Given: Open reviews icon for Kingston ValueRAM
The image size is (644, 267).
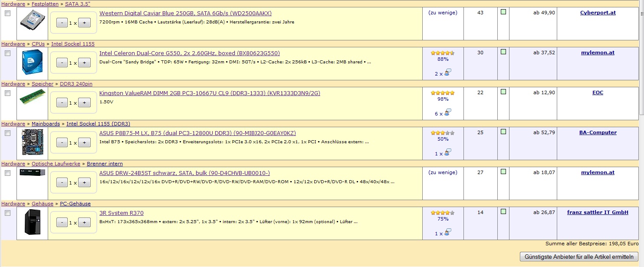Looking at the screenshot, I should click(448, 112).
